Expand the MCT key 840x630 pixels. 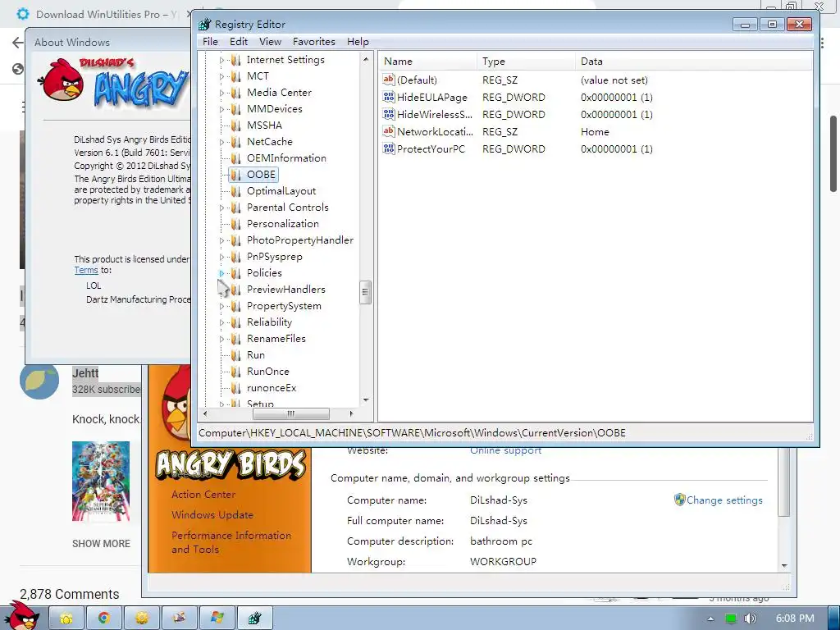[x=221, y=76]
